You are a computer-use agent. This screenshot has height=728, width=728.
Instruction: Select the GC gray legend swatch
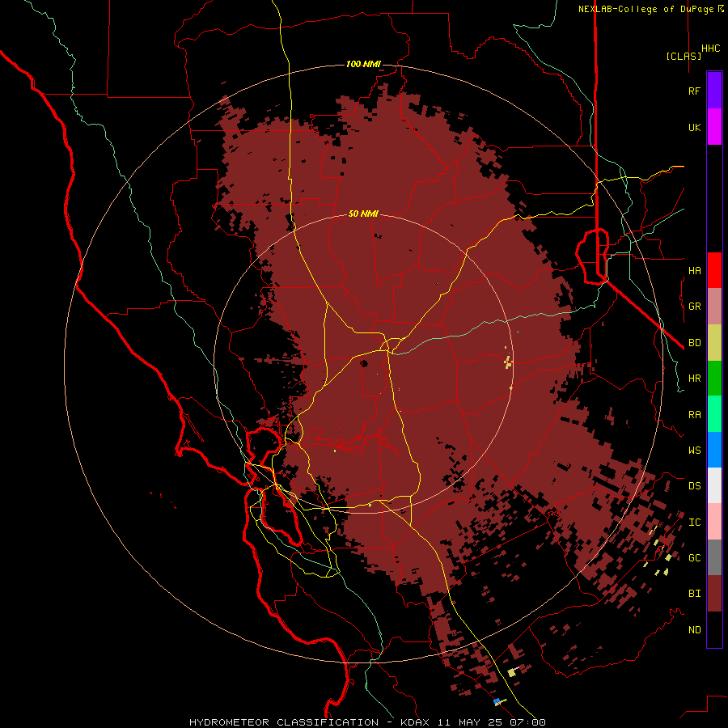coord(714,557)
